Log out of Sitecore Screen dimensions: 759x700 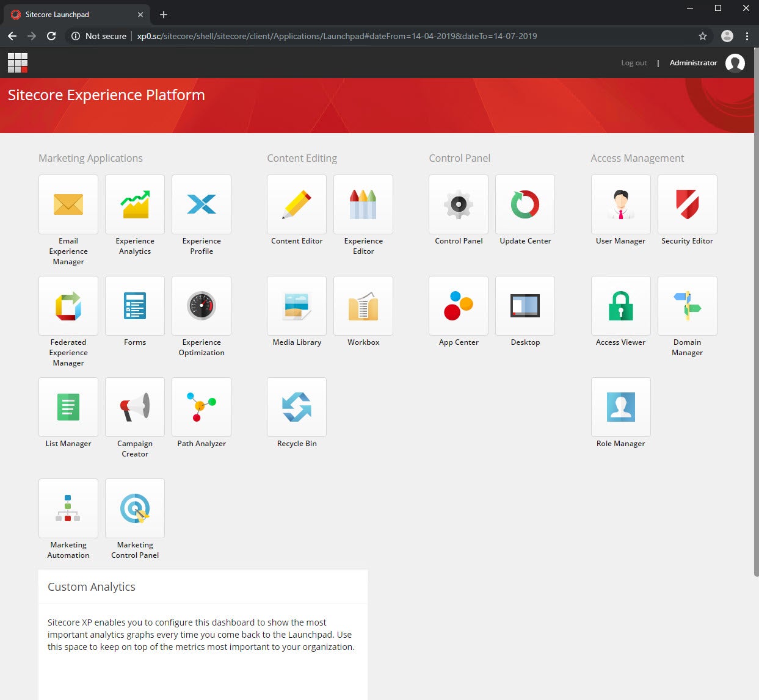[x=634, y=63]
